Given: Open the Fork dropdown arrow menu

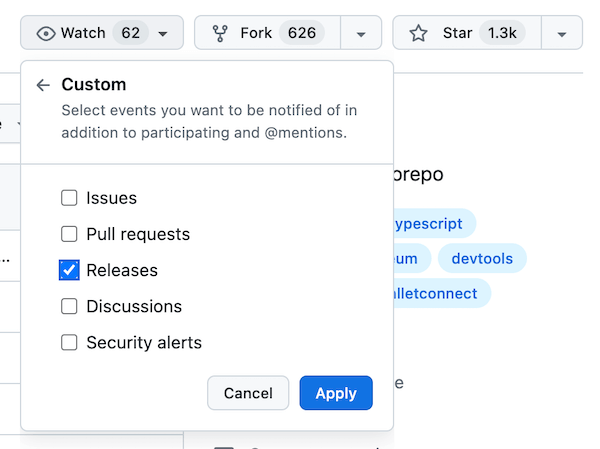Looking at the screenshot, I should click(361, 33).
